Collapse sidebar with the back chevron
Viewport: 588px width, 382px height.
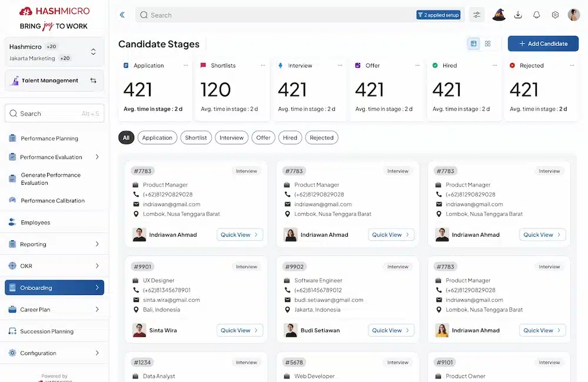click(x=122, y=15)
